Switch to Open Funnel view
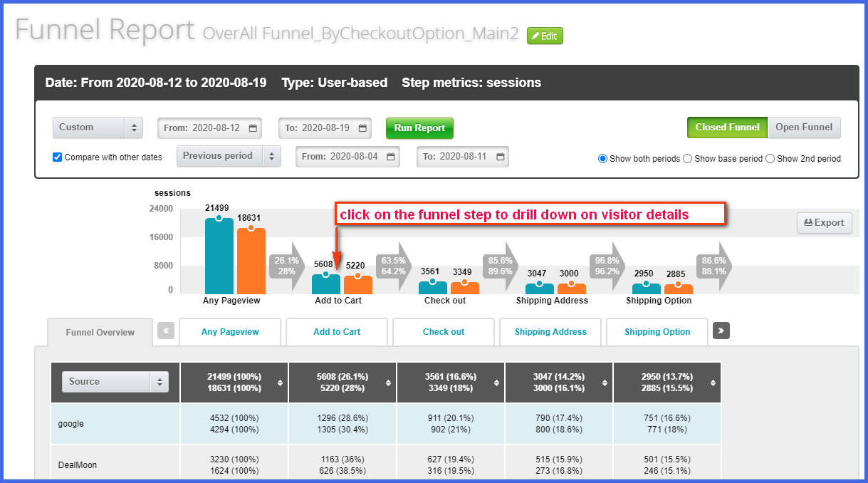868x483 pixels. pyautogui.click(x=804, y=128)
